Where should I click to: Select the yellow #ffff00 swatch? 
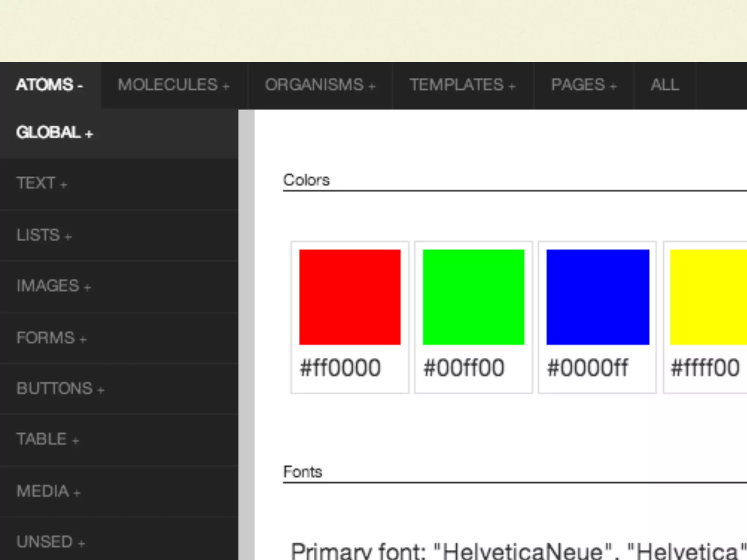pos(708,297)
